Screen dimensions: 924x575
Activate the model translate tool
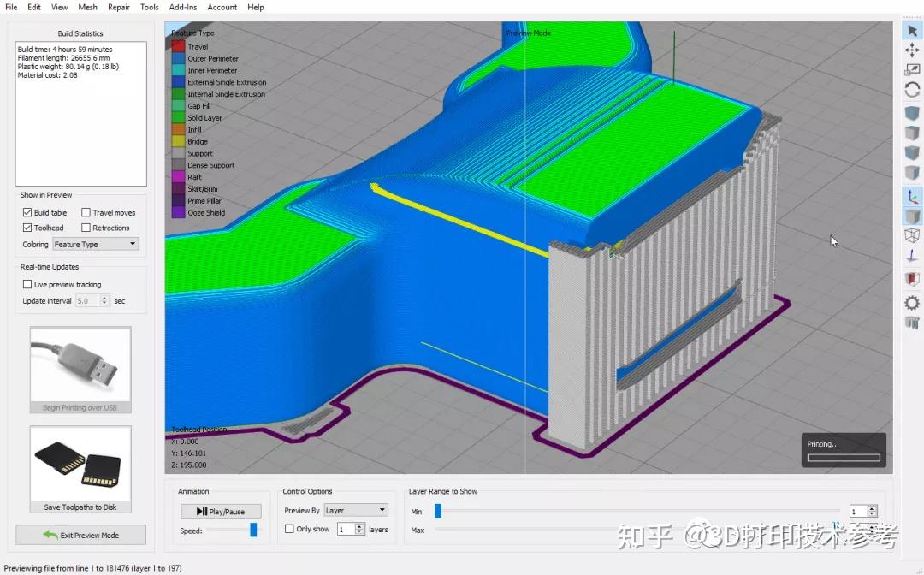(912, 51)
